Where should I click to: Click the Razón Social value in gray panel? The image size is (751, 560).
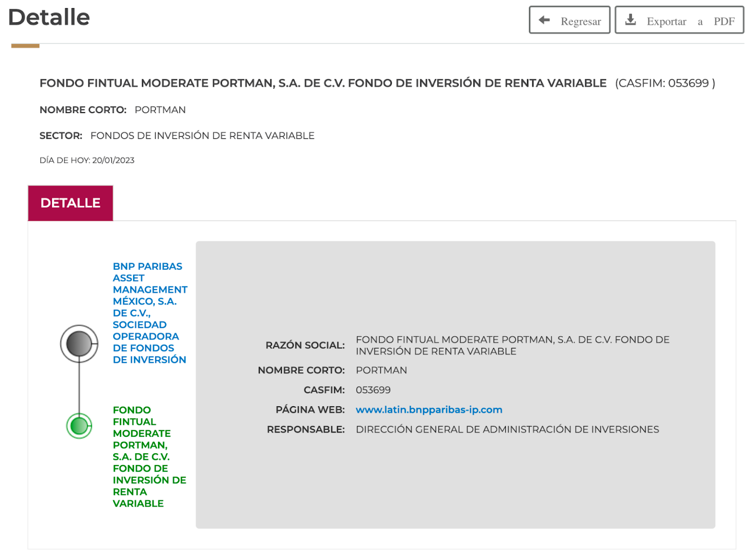[x=513, y=346]
